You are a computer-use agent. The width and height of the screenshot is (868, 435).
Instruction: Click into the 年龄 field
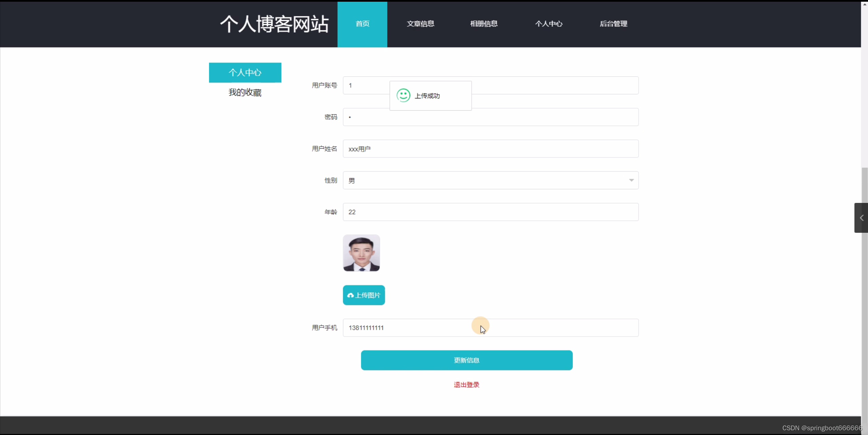tap(490, 212)
